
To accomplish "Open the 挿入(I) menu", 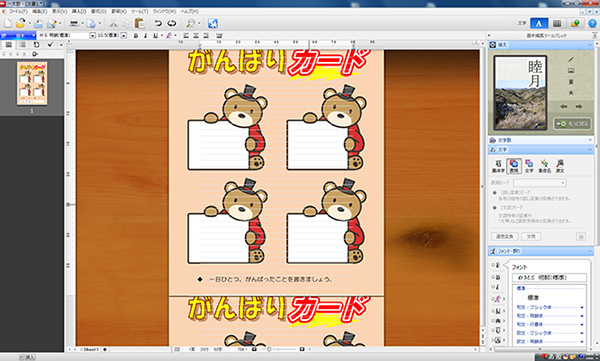I will [79, 11].
